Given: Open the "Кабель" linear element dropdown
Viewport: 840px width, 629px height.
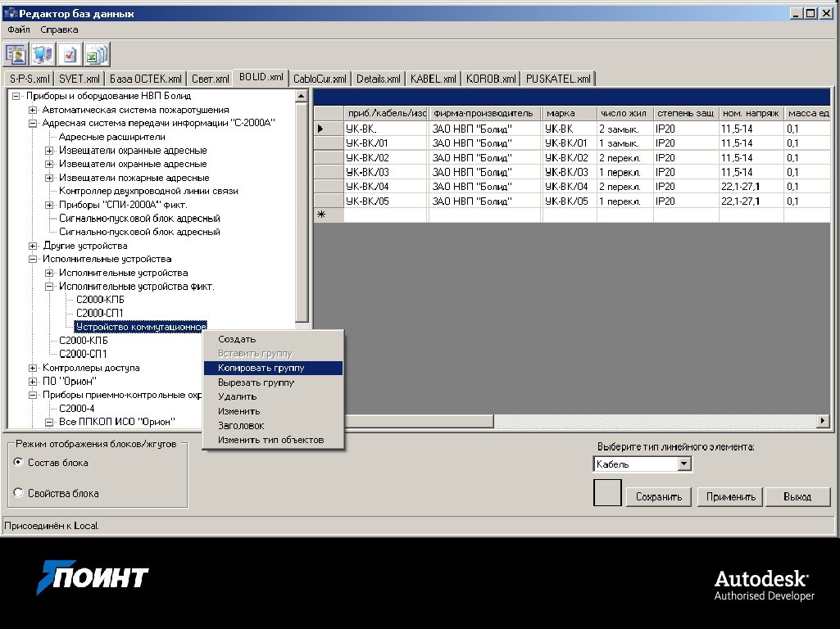Looking at the screenshot, I should 684,464.
